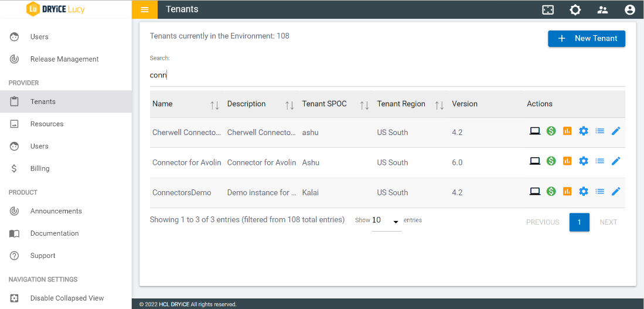Click green billing icon for Connector for Avolin
The width and height of the screenshot is (644, 309).
pos(551,161)
